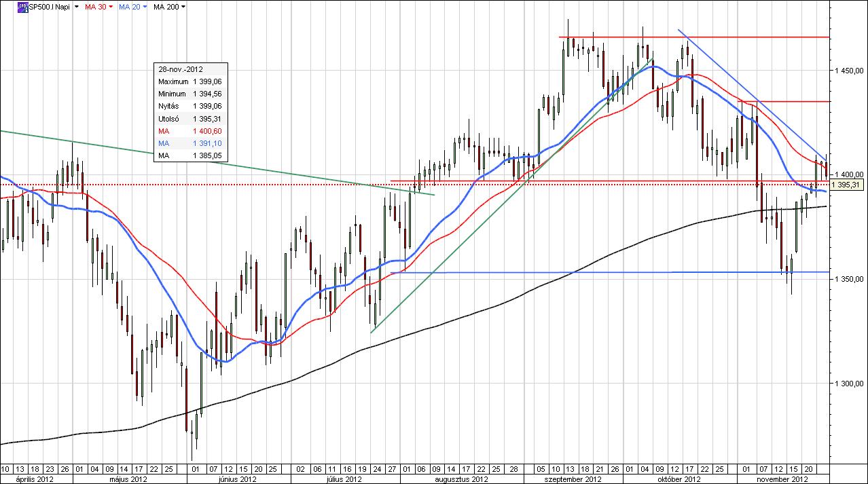Click the MA value 1 385,05
The width and height of the screenshot is (868, 484).
pos(207,155)
